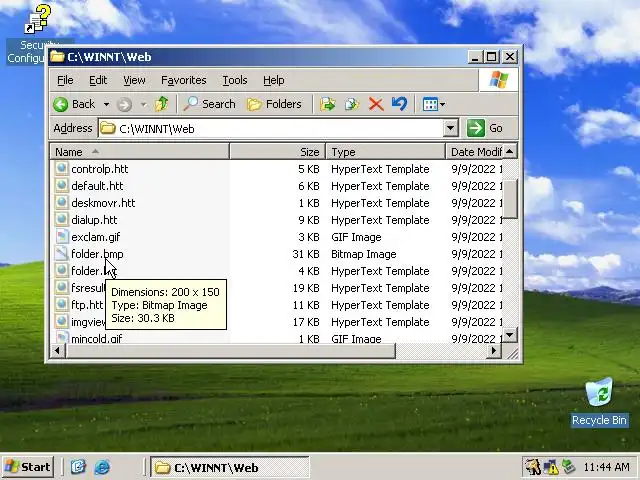Image resolution: width=640 pixels, height=480 pixels.
Task: Select the fsresult file icon
Action: pyautogui.click(x=62, y=288)
